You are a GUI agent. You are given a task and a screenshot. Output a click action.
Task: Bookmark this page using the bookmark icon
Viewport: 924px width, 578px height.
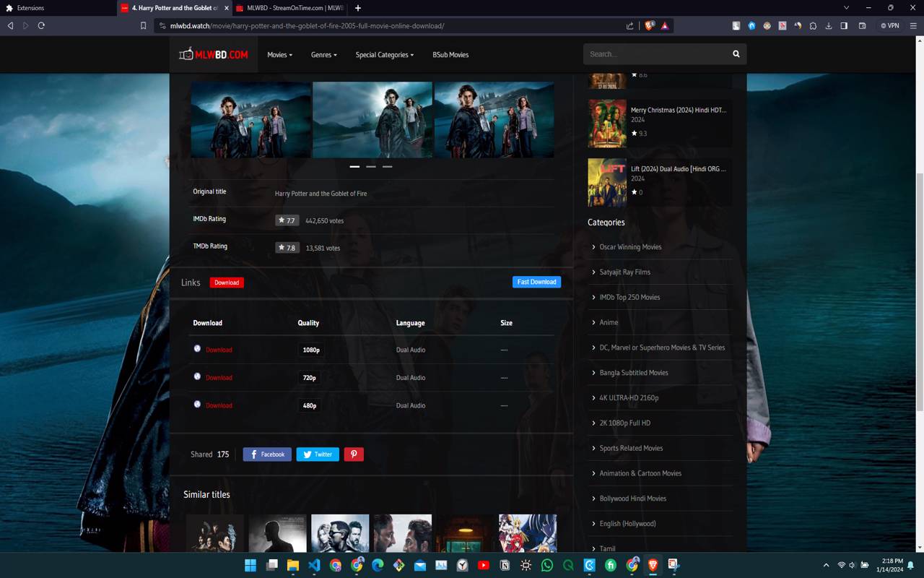click(143, 25)
